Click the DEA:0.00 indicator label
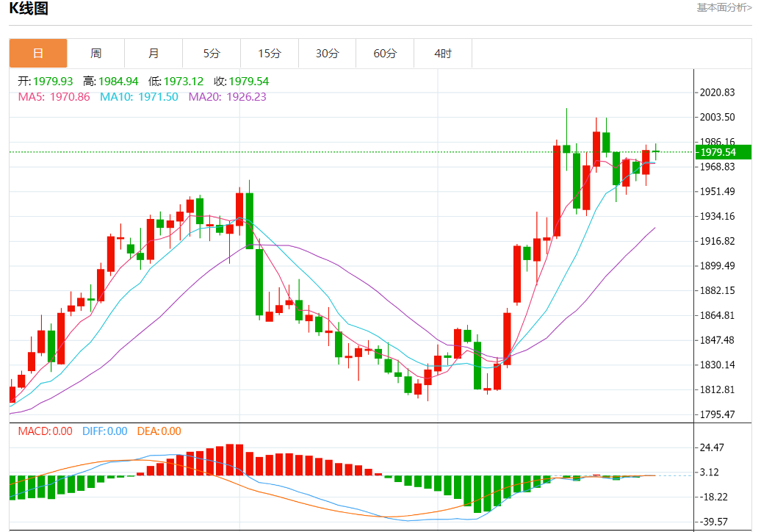Screen dimensions: 761x532 click(159, 431)
